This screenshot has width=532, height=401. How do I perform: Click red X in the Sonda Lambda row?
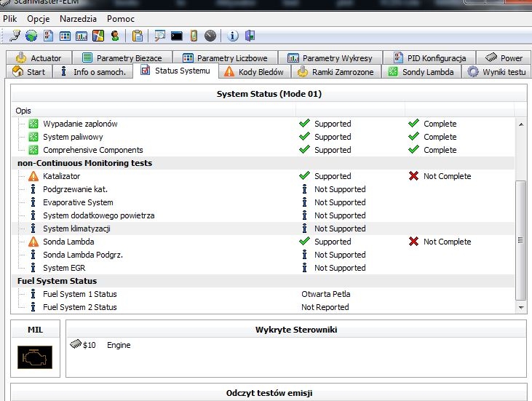[x=413, y=242]
